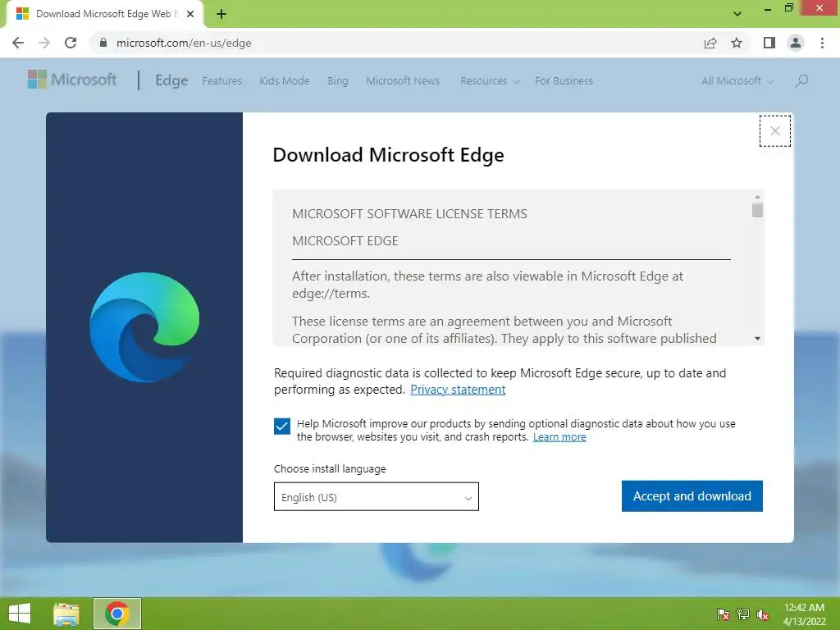Screen dimensions: 840x630
Task: Open For Business nav item
Action: point(564,81)
